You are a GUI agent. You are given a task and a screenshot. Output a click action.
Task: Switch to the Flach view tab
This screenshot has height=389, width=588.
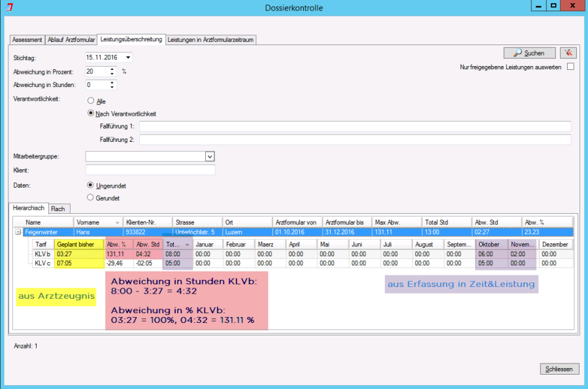pyautogui.click(x=58, y=209)
